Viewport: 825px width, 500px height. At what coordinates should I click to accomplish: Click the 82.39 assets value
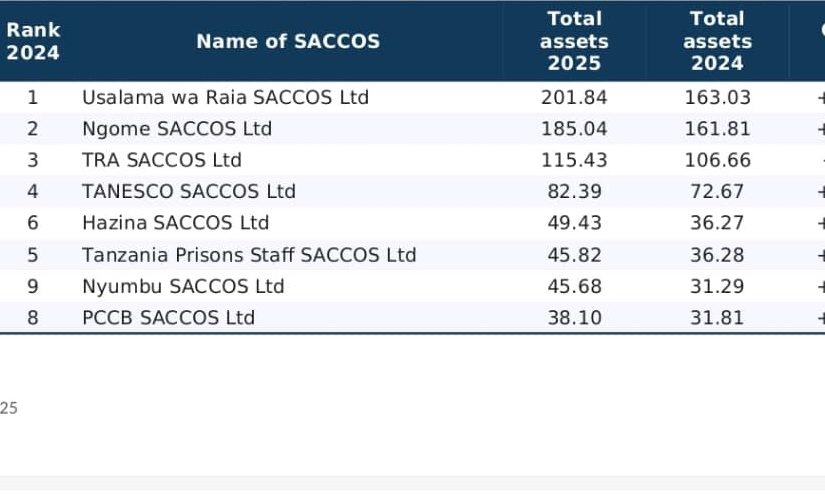pyautogui.click(x=574, y=191)
